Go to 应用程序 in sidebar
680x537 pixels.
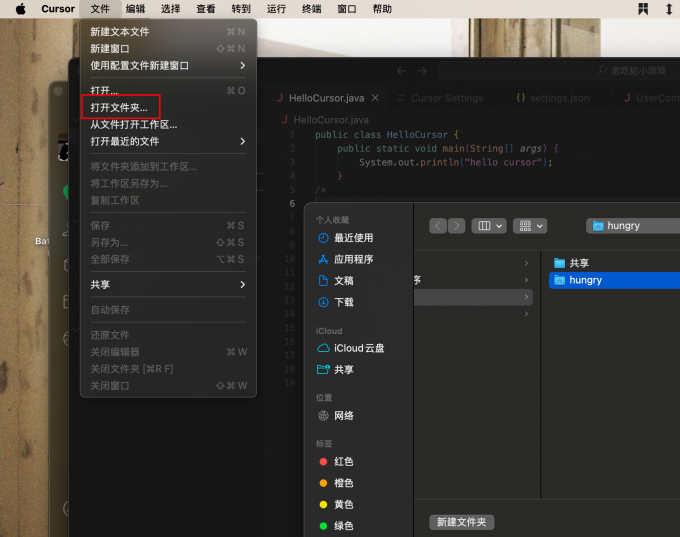[353, 259]
